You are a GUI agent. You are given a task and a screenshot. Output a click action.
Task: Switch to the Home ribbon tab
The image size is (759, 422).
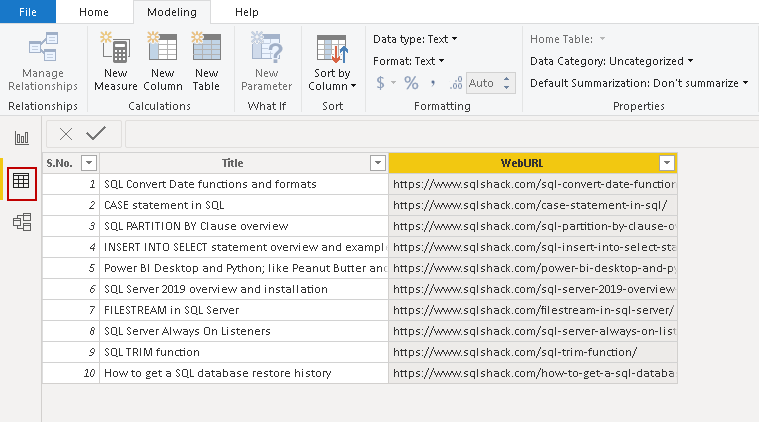pyautogui.click(x=94, y=12)
